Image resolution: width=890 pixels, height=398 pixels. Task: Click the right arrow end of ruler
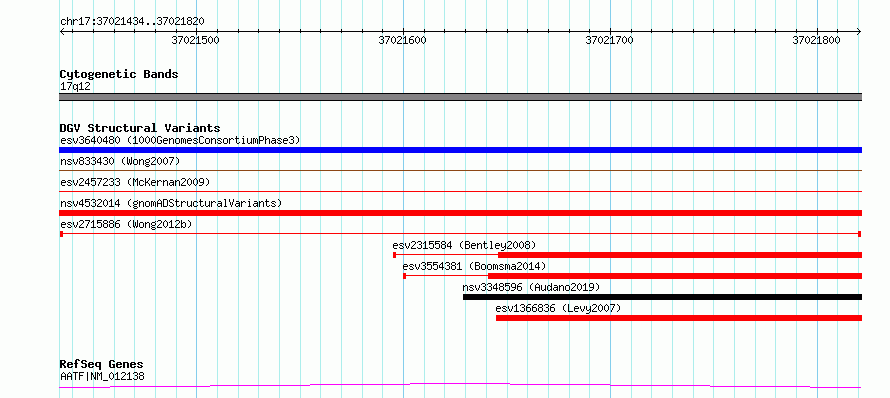(859, 32)
